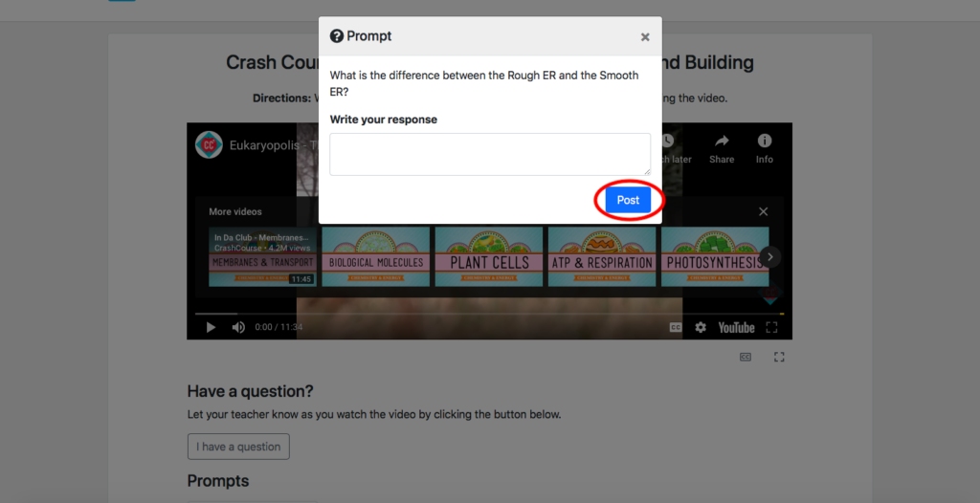Click the I have a question button
Viewport: 980px width, 503px height.
coord(238,447)
